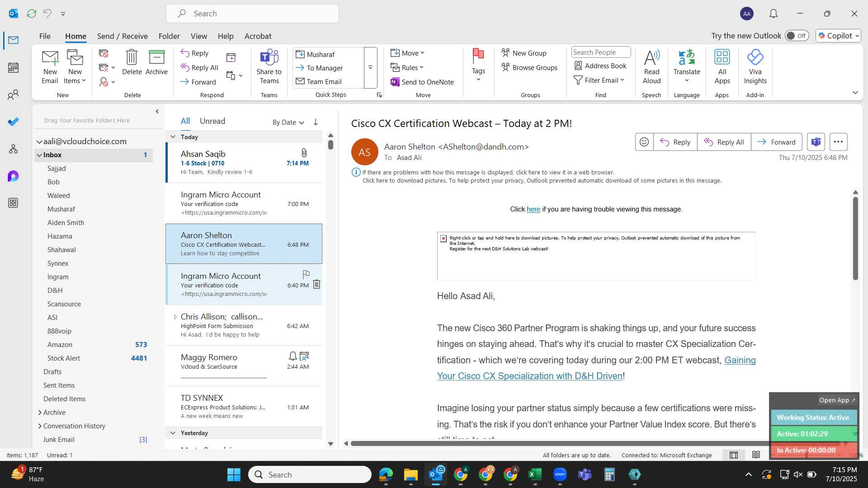Toggle the Try the new Outlook switch

tap(797, 36)
